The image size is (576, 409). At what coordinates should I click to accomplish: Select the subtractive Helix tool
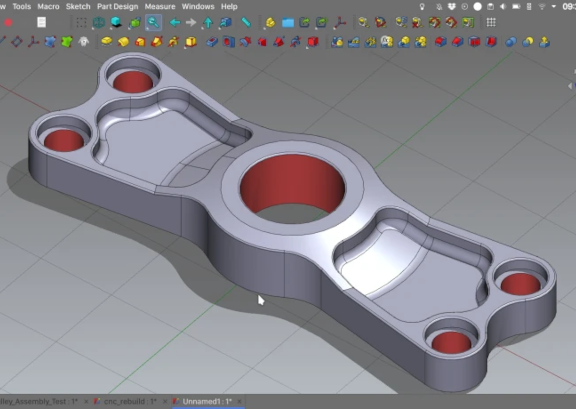click(295, 42)
